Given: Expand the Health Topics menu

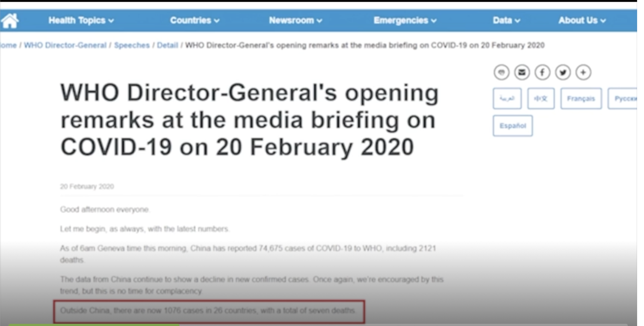Looking at the screenshot, I should [81, 21].
